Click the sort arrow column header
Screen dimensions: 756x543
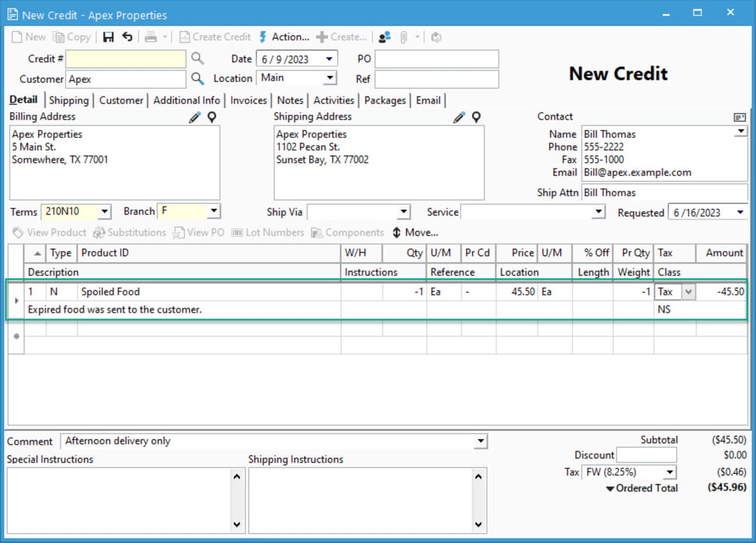(x=35, y=253)
